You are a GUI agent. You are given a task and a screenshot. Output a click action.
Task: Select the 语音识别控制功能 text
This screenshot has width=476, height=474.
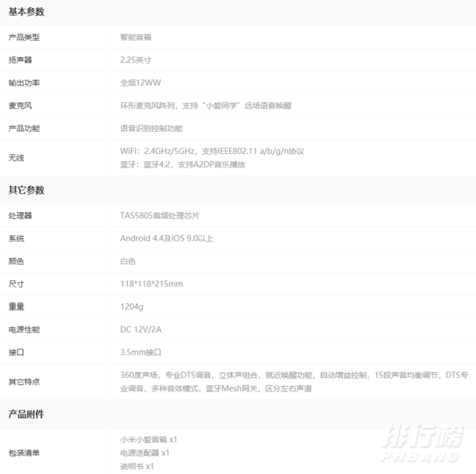[x=151, y=128]
